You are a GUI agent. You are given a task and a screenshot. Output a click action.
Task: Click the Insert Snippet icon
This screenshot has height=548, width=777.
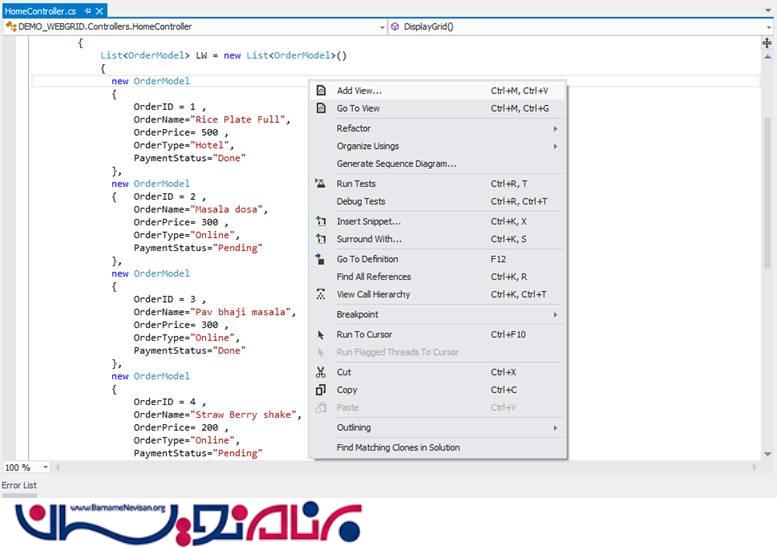click(321, 221)
